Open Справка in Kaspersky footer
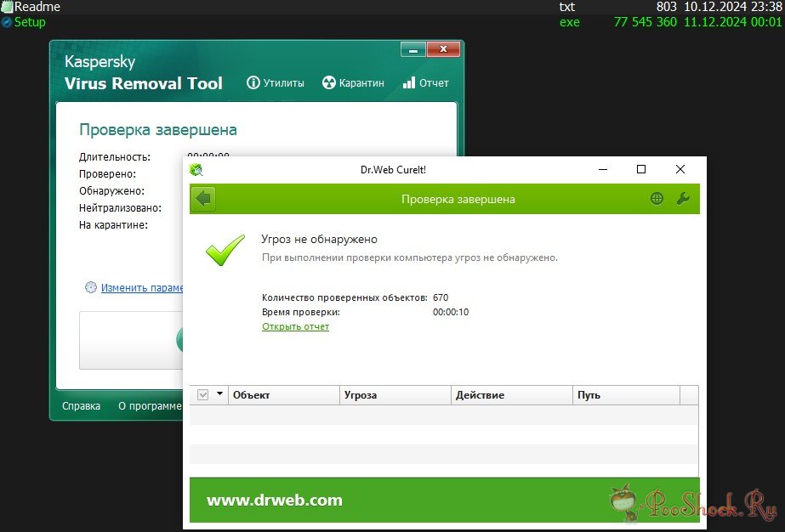The height and width of the screenshot is (532, 785). (x=81, y=406)
